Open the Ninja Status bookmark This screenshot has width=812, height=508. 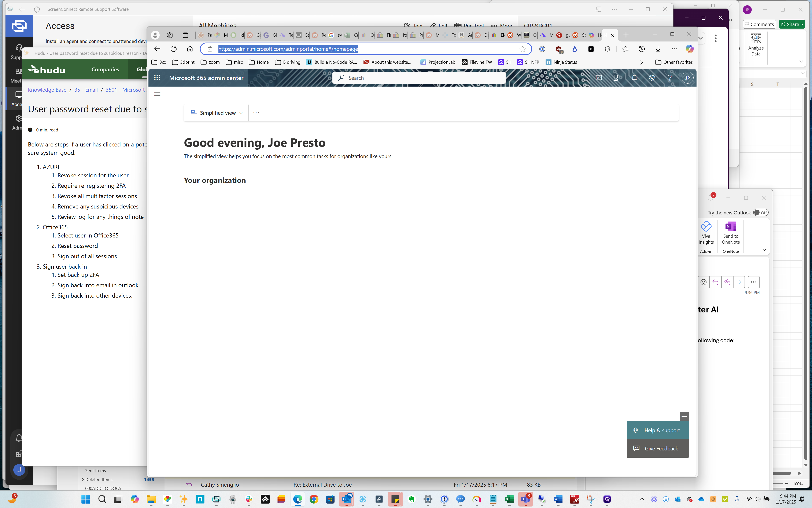tap(561, 62)
